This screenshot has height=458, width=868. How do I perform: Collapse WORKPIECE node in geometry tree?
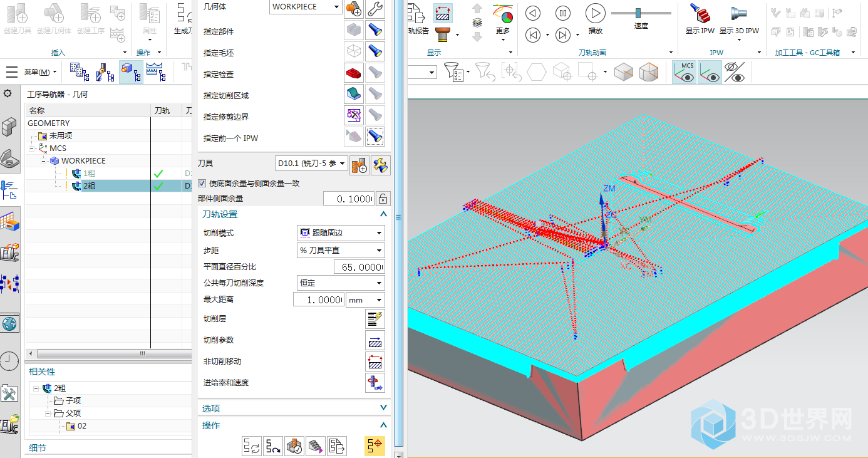click(x=43, y=161)
